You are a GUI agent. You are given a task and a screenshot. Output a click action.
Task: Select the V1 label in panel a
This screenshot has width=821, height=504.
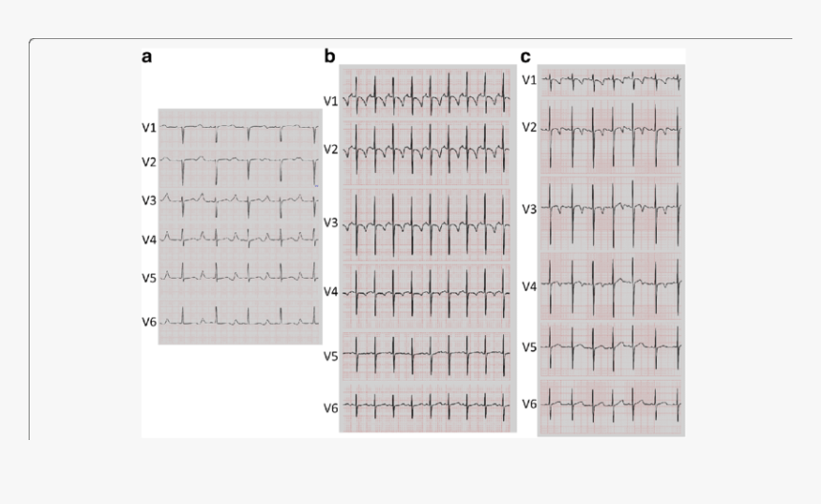point(149,126)
